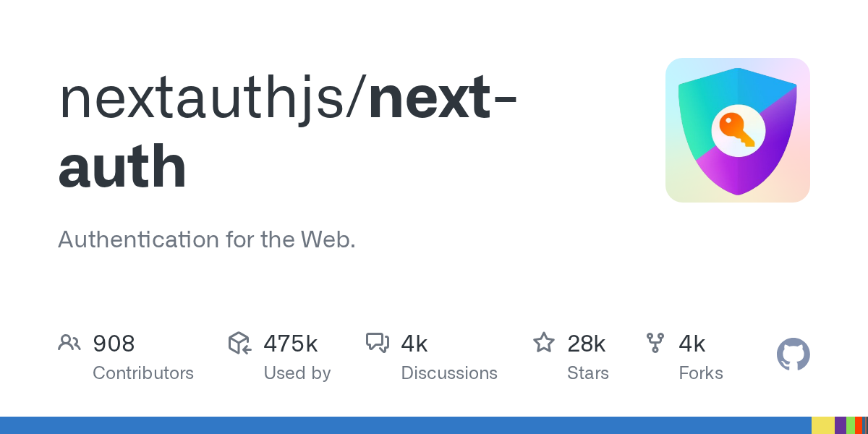868x434 pixels.
Task: Click the Contributors people icon
Action: pyautogui.click(x=69, y=343)
